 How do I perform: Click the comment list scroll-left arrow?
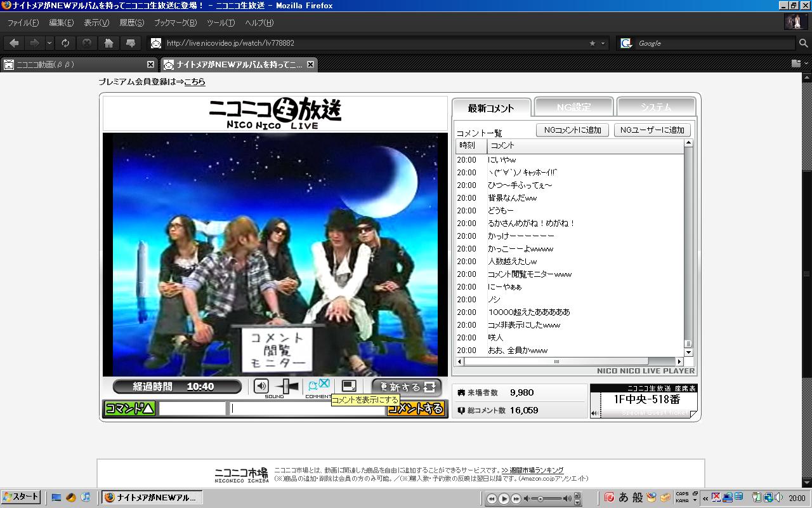[460, 361]
